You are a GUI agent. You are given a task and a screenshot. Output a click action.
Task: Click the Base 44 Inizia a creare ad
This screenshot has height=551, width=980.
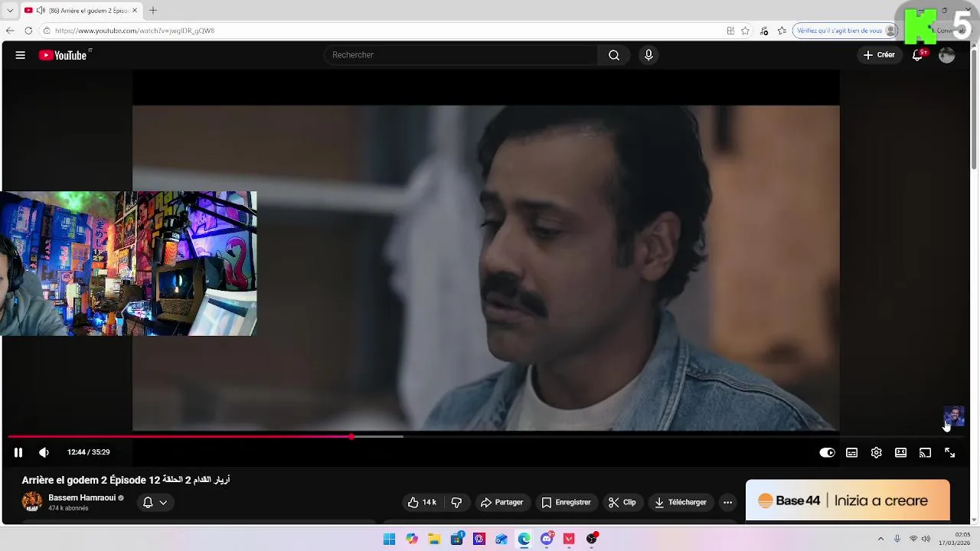[x=848, y=500]
